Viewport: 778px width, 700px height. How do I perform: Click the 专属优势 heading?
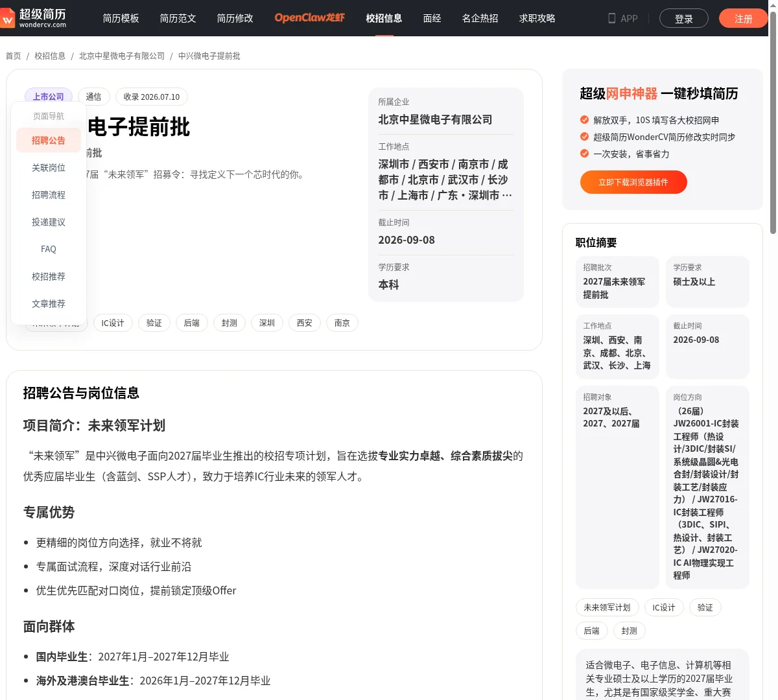[49, 512]
